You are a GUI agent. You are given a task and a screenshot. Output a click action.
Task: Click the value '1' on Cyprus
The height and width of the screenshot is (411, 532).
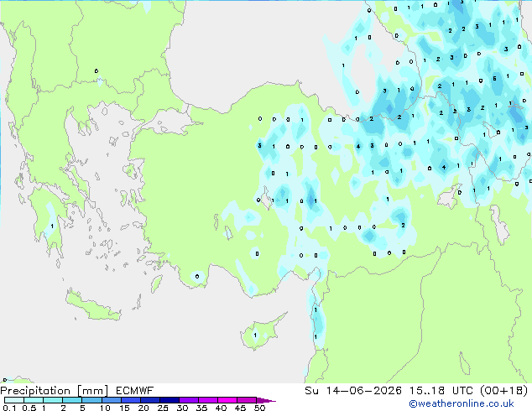255,336
